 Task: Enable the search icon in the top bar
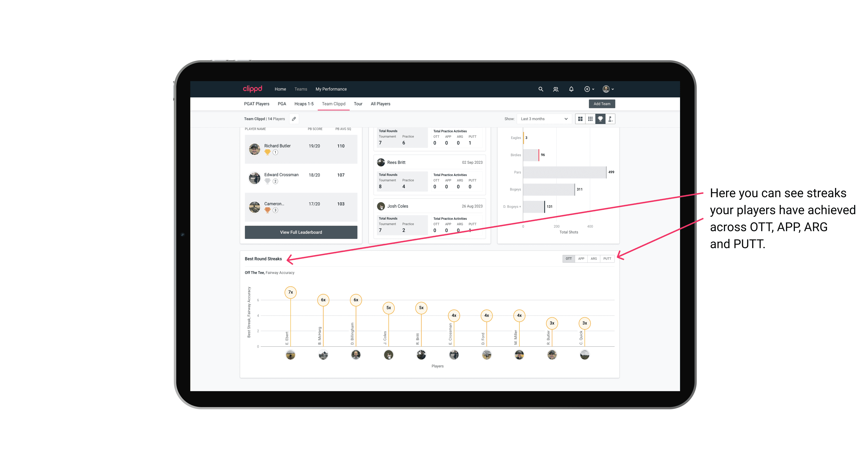pyautogui.click(x=540, y=89)
